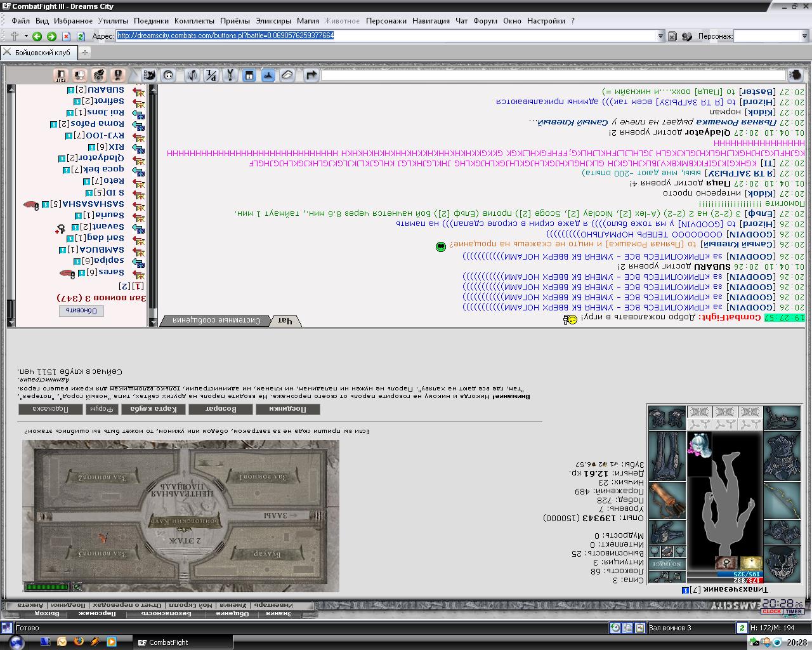The image size is (812, 650).
Task: Click the green back arrow navigation icon
Action: (x=37, y=36)
